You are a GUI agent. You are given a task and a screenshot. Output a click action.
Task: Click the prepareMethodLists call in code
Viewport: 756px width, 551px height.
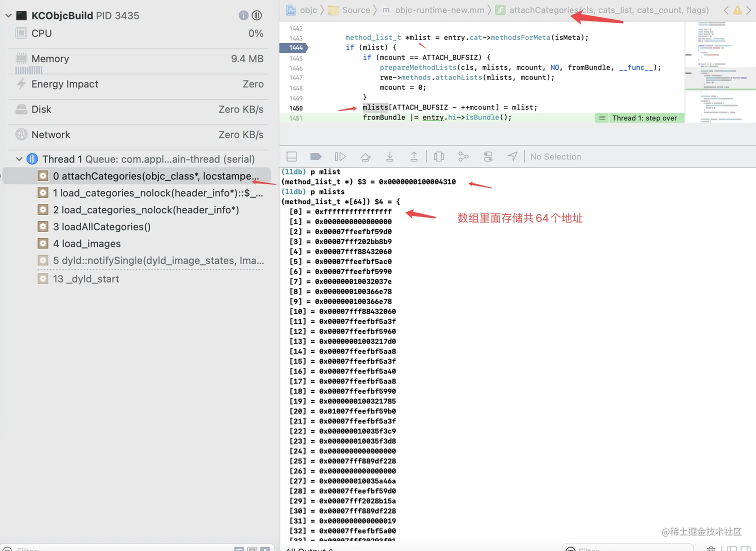(418, 67)
